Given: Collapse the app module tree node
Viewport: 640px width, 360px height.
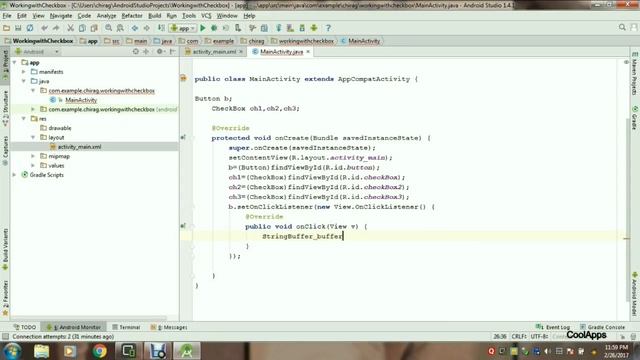Looking at the screenshot, I should click(15, 62).
